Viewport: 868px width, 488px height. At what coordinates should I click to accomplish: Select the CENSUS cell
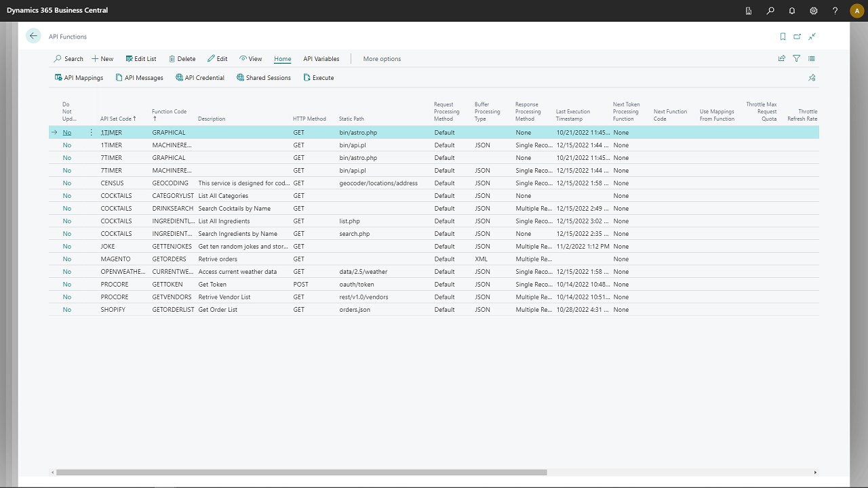coord(112,183)
